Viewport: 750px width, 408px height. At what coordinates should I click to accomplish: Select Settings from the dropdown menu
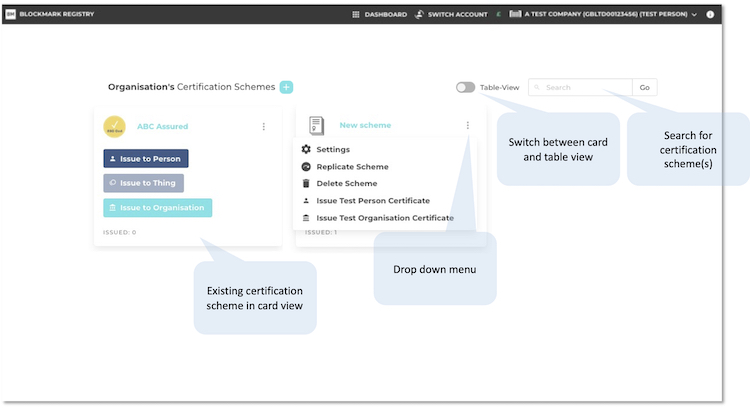[333, 149]
